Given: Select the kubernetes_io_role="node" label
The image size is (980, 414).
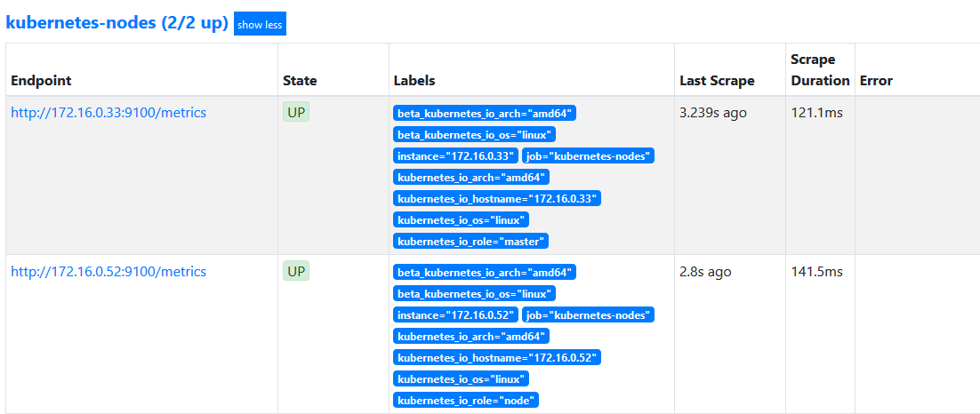Looking at the screenshot, I should (x=466, y=400).
